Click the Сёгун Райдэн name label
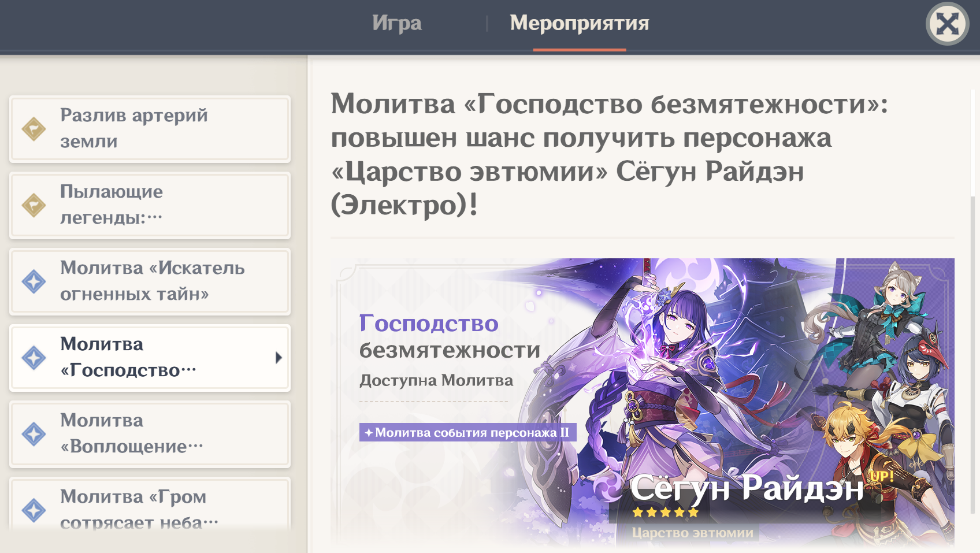Screen dimensions: 980x553 746,488
